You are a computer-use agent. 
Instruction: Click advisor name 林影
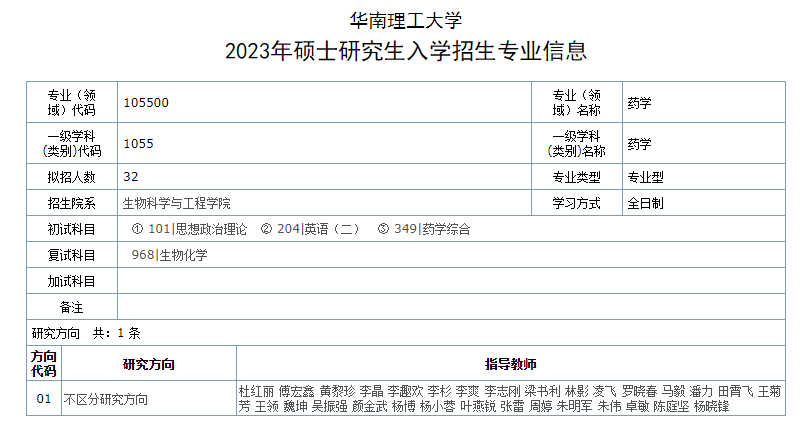(577, 391)
